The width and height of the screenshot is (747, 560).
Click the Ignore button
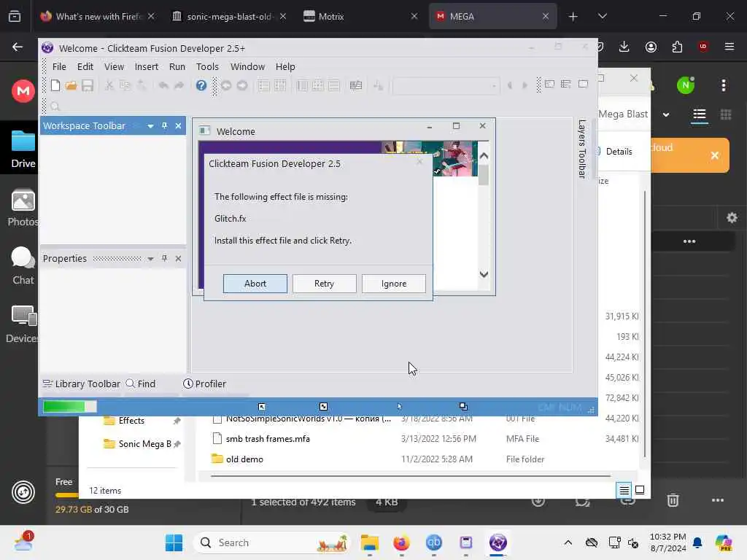pyautogui.click(x=393, y=284)
